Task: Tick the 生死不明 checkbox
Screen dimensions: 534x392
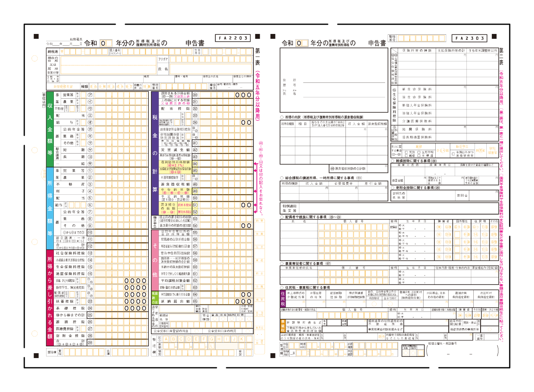Action: pyautogui.click(x=419, y=152)
